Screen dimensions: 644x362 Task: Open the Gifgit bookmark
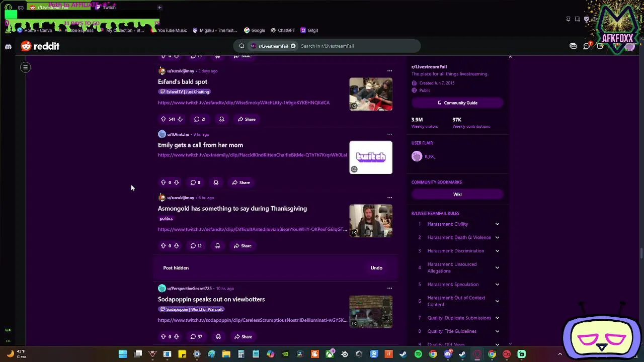pyautogui.click(x=309, y=30)
